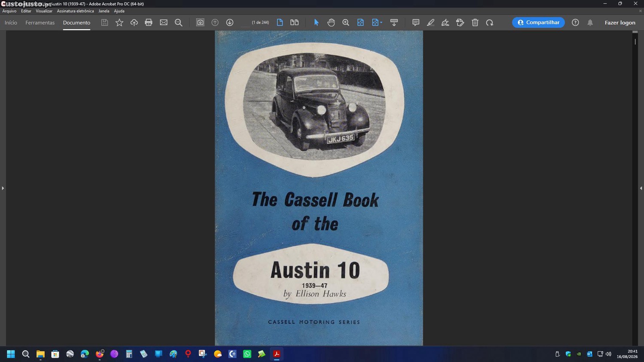Screen dimensions: 644x362
Task: Print the document using the printer icon
Action: (149, 22)
